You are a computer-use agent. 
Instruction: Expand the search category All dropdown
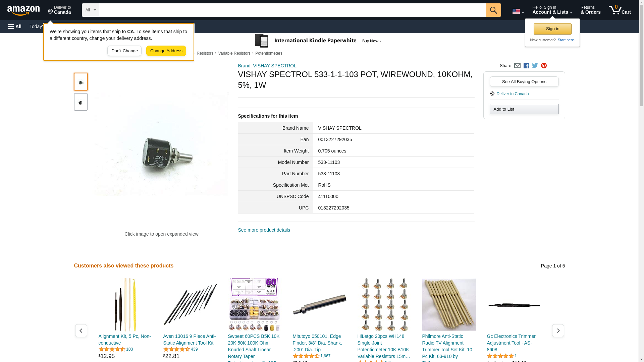[91, 10]
